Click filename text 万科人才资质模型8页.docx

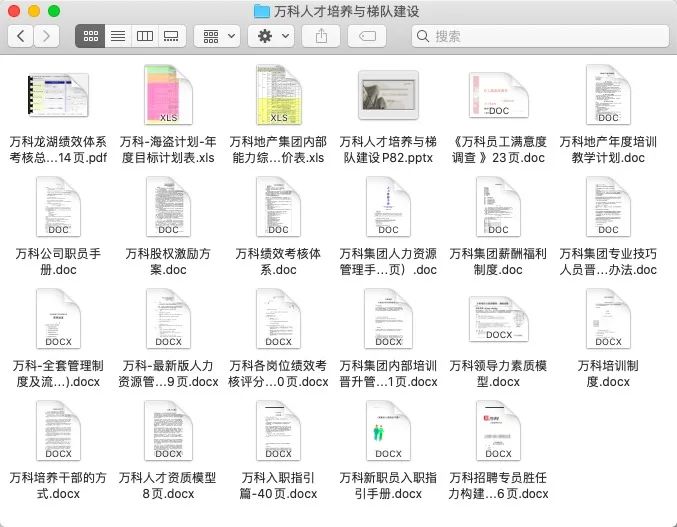(168, 486)
